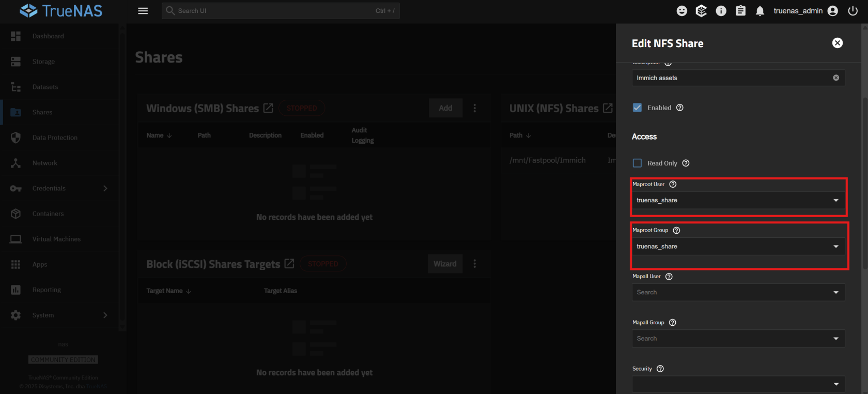The height and width of the screenshot is (394, 868).
Task: Go to Data Protection in sidebar
Action: tap(55, 138)
